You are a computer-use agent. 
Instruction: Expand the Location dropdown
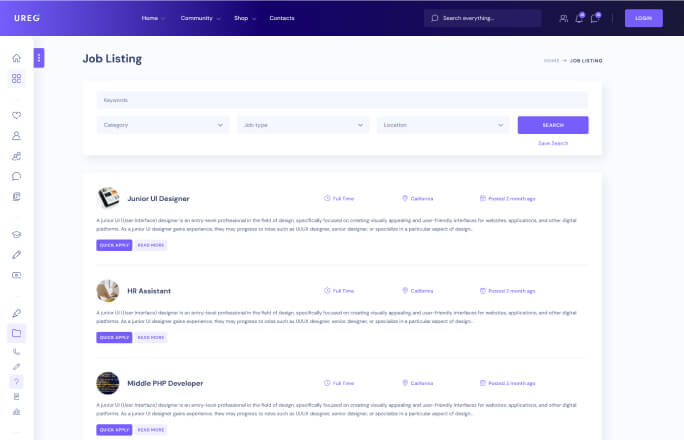[444, 125]
